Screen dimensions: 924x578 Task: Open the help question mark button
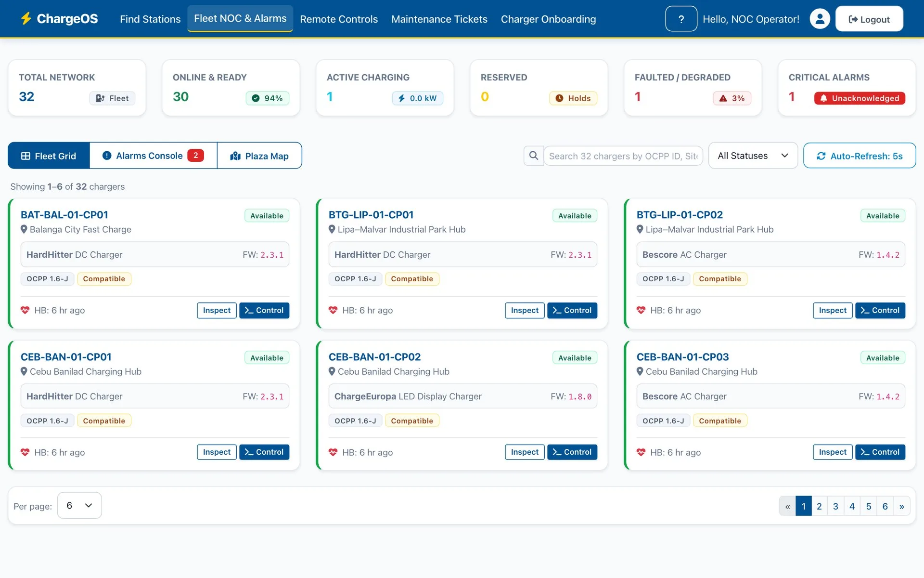pyautogui.click(x=681, y=19)
